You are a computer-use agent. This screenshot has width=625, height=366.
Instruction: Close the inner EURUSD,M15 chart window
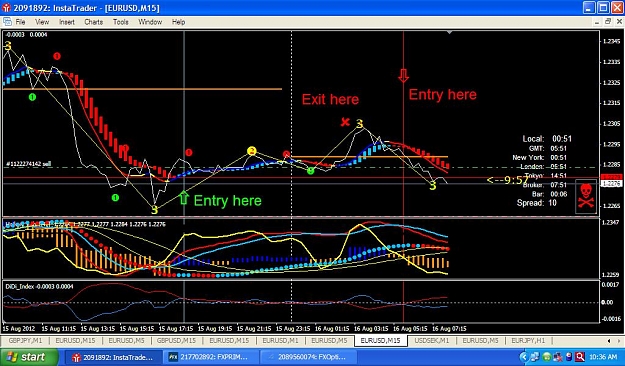click(x=619, y=22)
